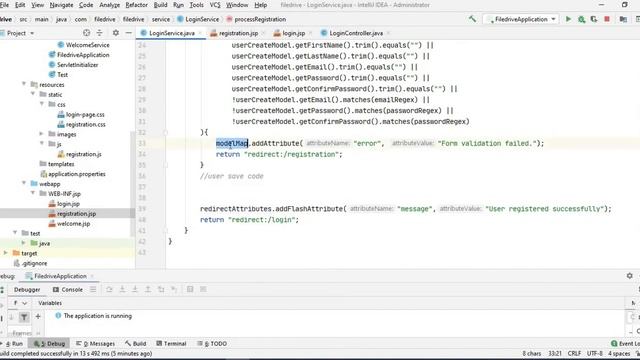
Task: Click Evaluate Expression calculator icon
Action: tap(190, 289)
